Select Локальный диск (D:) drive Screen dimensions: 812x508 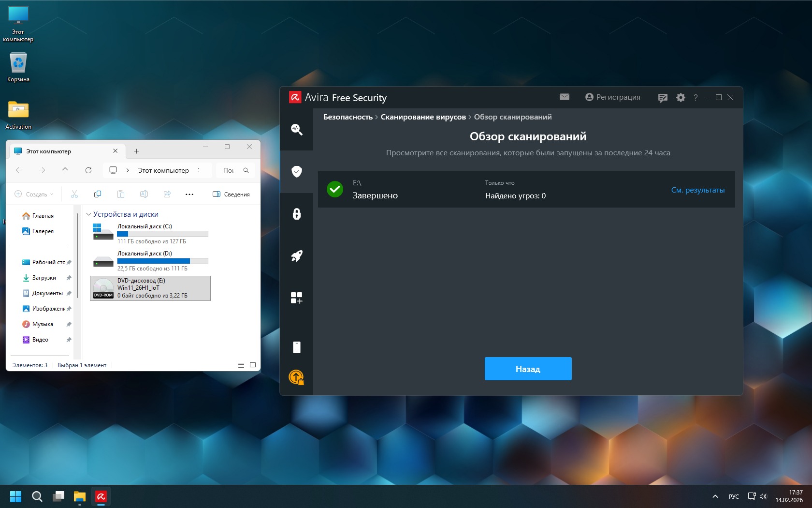(x=150, y=261)
